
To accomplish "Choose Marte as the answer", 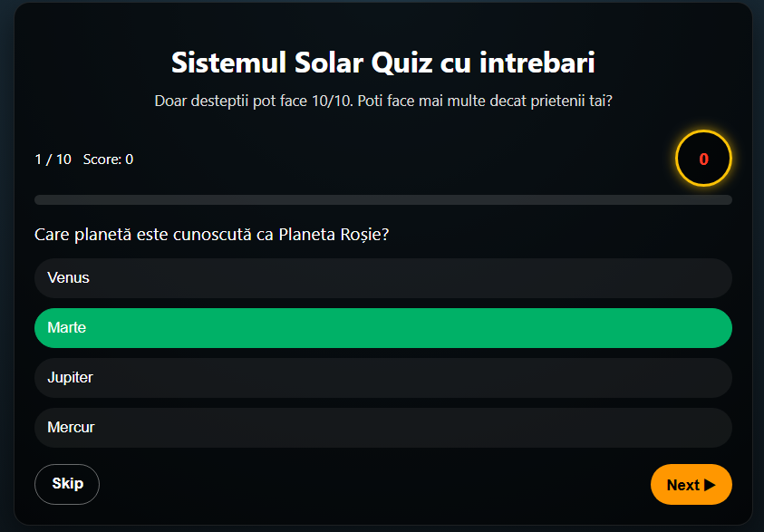I will pyautogui.click(x=382, y=328).
